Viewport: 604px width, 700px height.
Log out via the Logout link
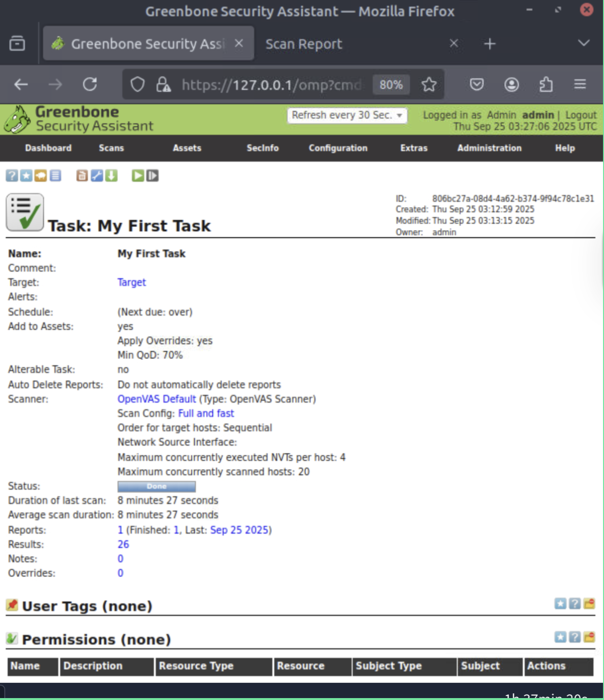(581, 115)
